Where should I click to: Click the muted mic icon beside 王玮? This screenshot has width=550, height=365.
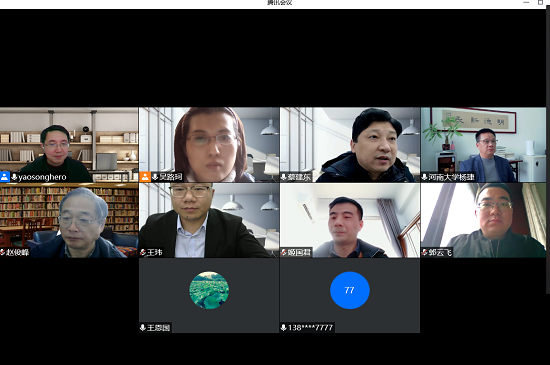click(143, 252)
